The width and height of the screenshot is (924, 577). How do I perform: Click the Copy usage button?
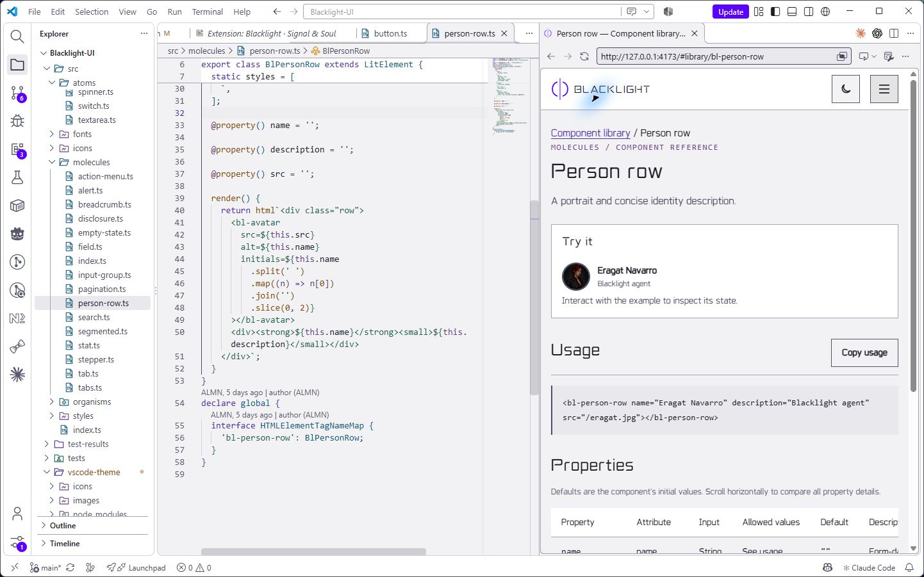[x=864, y=353]
